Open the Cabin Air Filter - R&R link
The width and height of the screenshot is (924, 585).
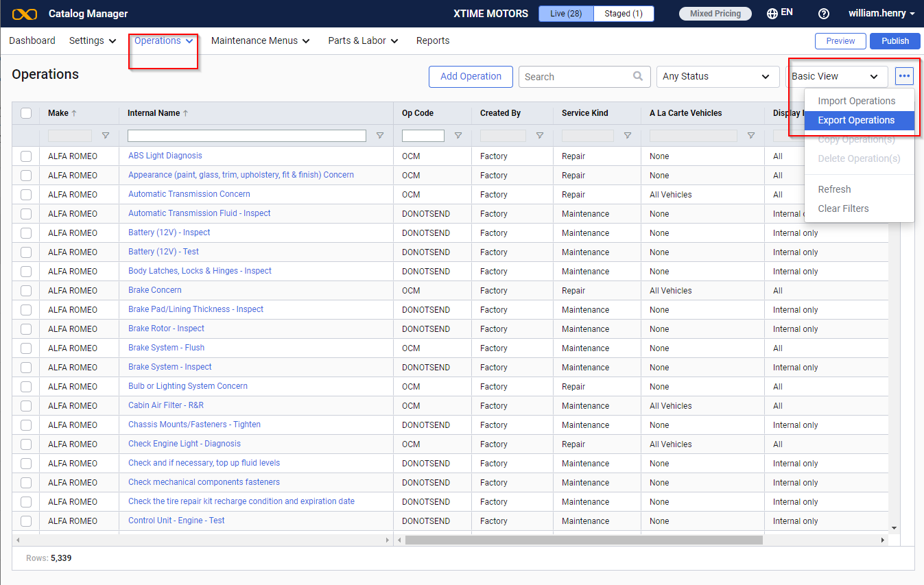click(166, 405)
